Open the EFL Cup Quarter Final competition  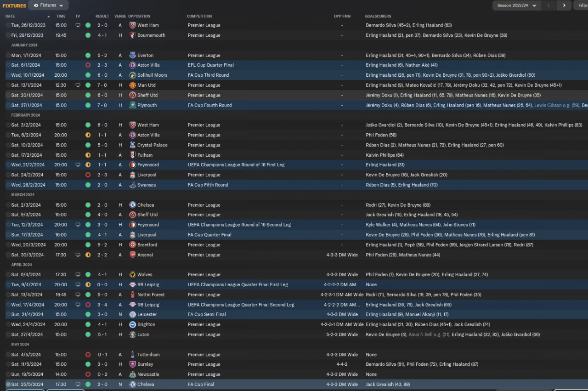click(x=211, y=65)
